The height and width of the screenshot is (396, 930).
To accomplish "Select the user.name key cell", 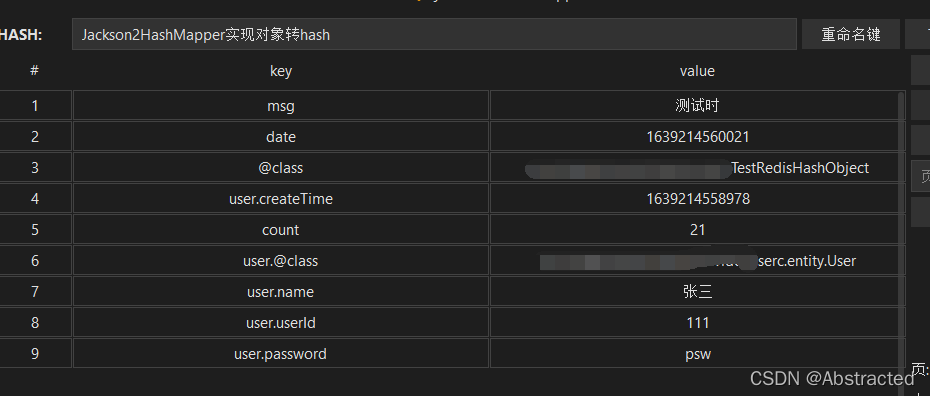I will click(x=281, y=292).
